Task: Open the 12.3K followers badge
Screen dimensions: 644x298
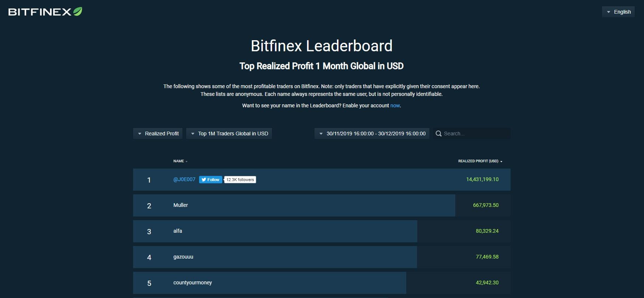Action: click(x=240, y=180)
